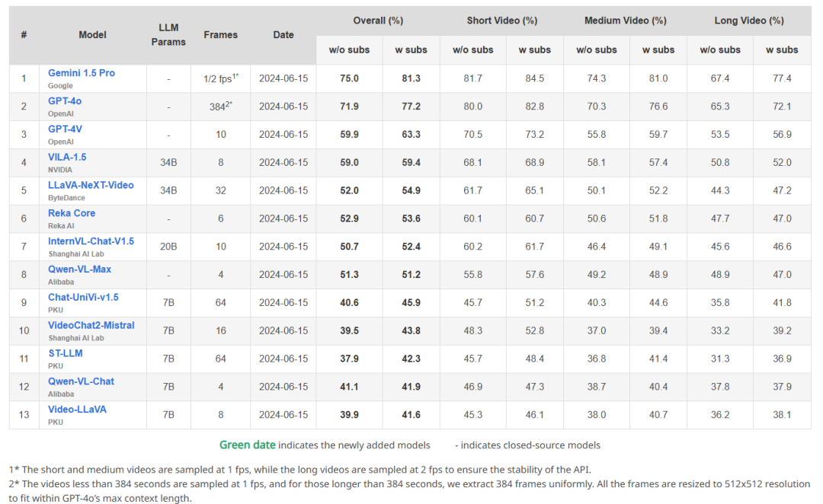Select ST-LLM's overall w subs 42.3
Screen dimensions: 823x504
tap(411, 359)
